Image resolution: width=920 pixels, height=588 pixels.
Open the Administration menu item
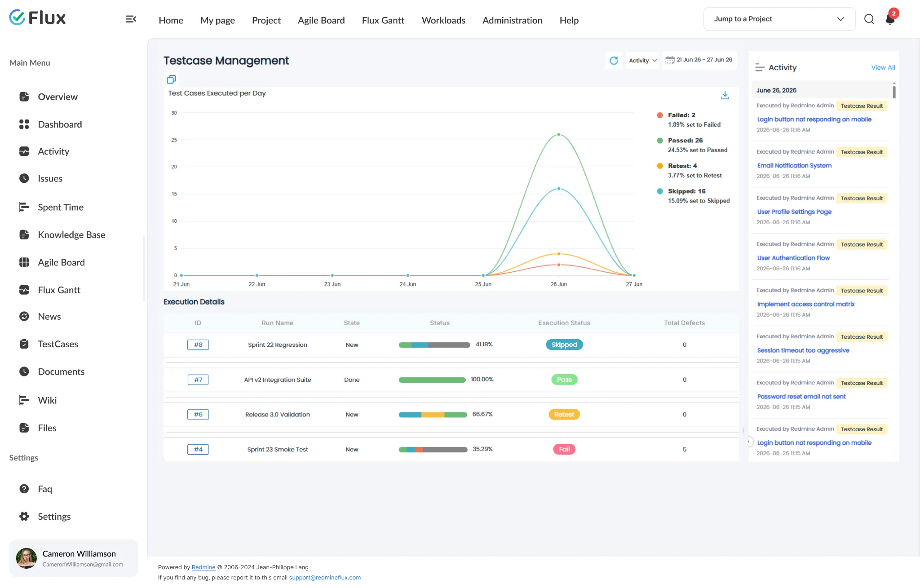tap(512, 20)
